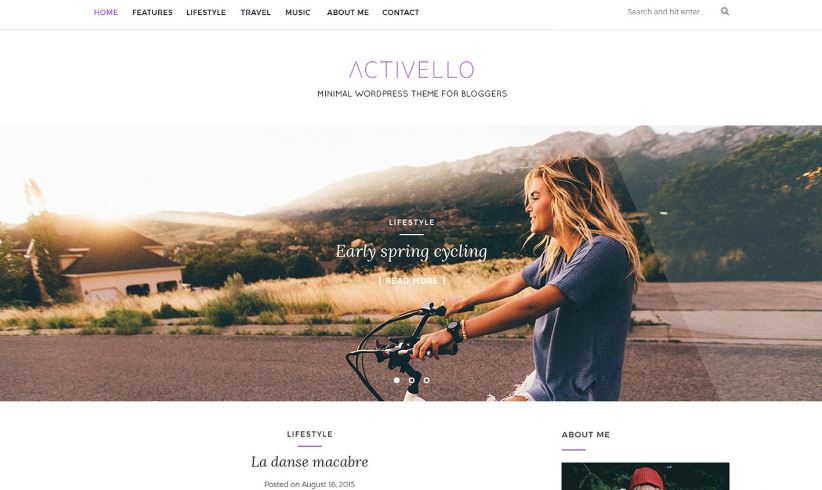
Task: Open the Music menu item
Action: [x=298, y=12]
